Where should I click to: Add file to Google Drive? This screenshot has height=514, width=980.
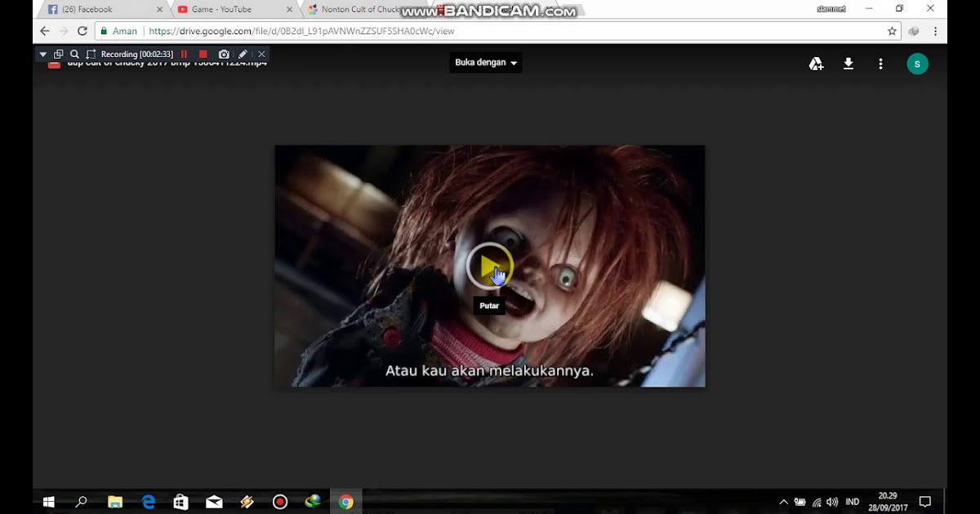(x=816, y=64)
